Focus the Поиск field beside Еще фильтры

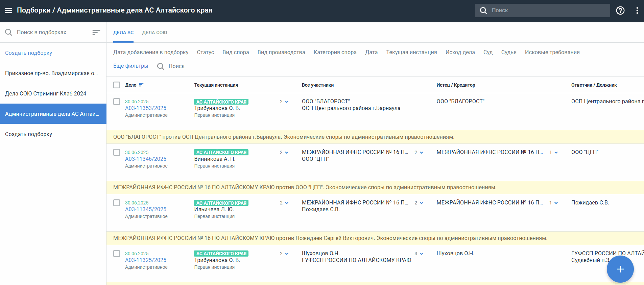tap(177, 66)
